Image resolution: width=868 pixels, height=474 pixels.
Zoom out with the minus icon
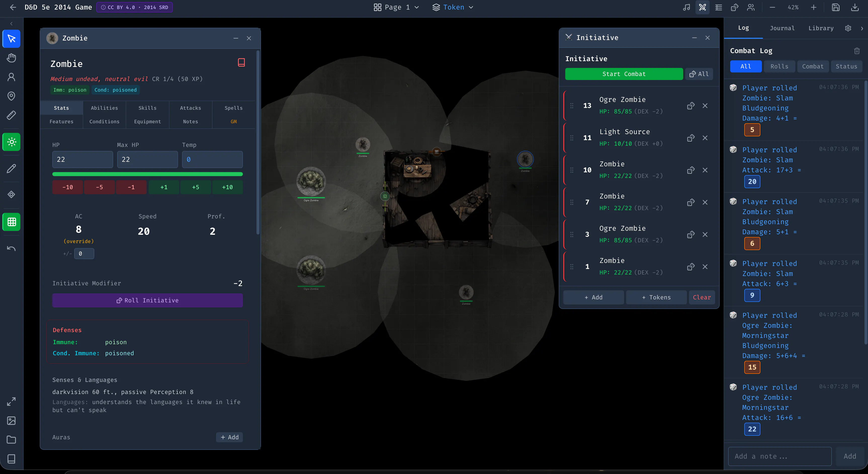point(773,7)
